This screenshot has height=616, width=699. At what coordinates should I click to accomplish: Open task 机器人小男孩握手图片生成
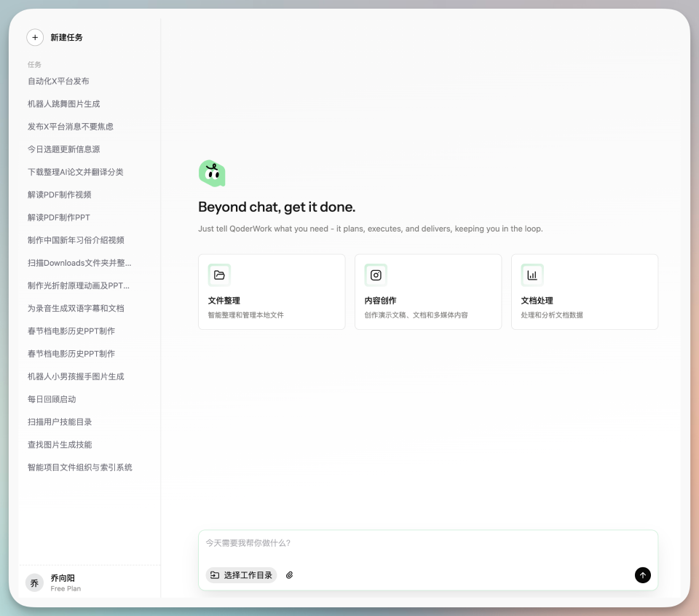pyautogui.click(x=76, y=376)
